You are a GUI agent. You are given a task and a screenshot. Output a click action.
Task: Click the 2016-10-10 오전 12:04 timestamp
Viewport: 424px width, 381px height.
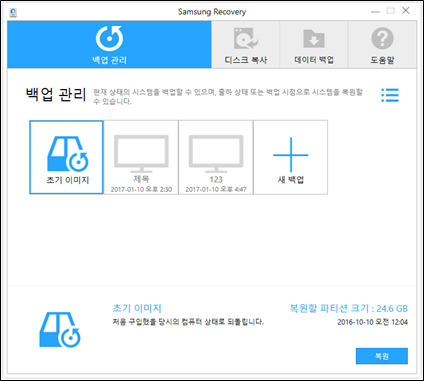pyautogui.click(x=372, y=322)
